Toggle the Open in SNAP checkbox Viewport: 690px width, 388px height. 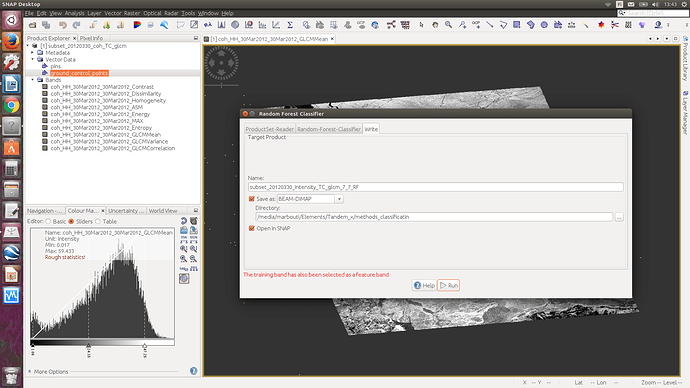252,228
